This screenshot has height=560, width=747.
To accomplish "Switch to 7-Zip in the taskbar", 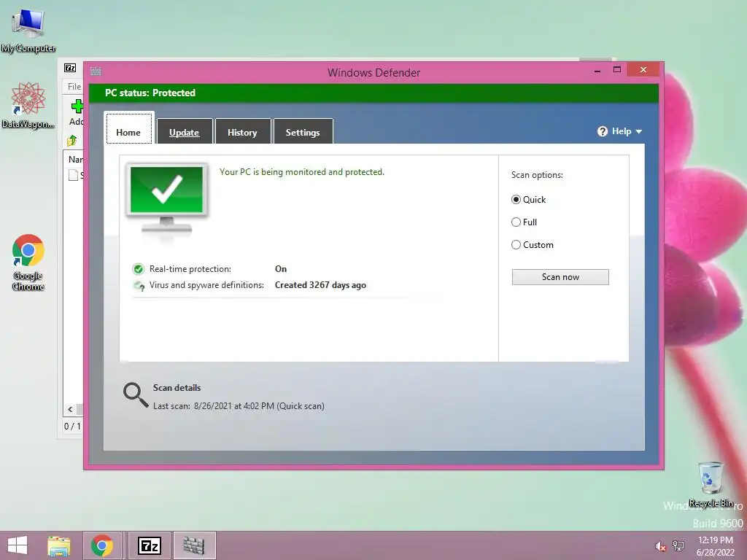I will click(x=149, y=545).
